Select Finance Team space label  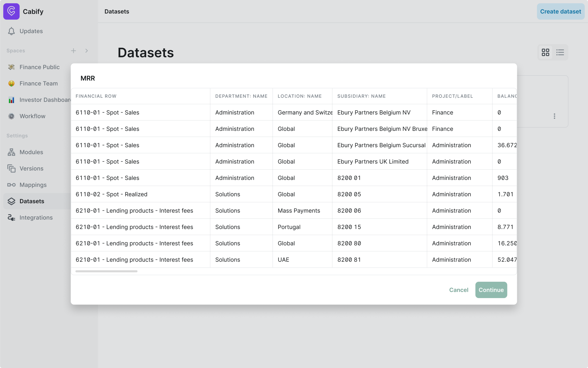click(x=39, y=83)
